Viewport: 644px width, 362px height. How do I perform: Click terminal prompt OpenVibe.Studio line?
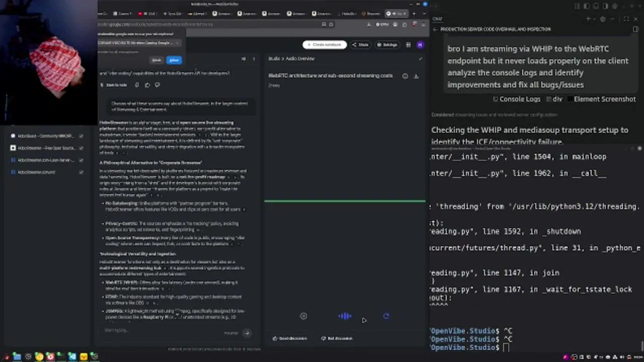[x=470, y=347]
